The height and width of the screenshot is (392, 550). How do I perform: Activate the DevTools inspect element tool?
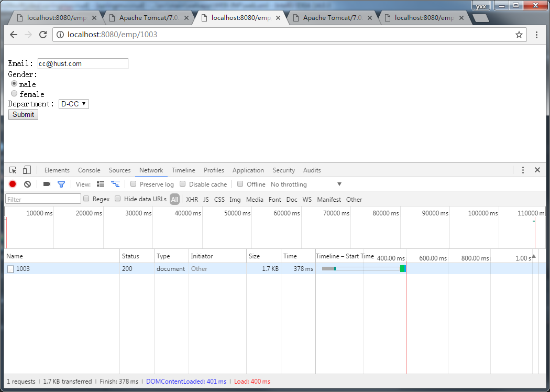point(13,170)
